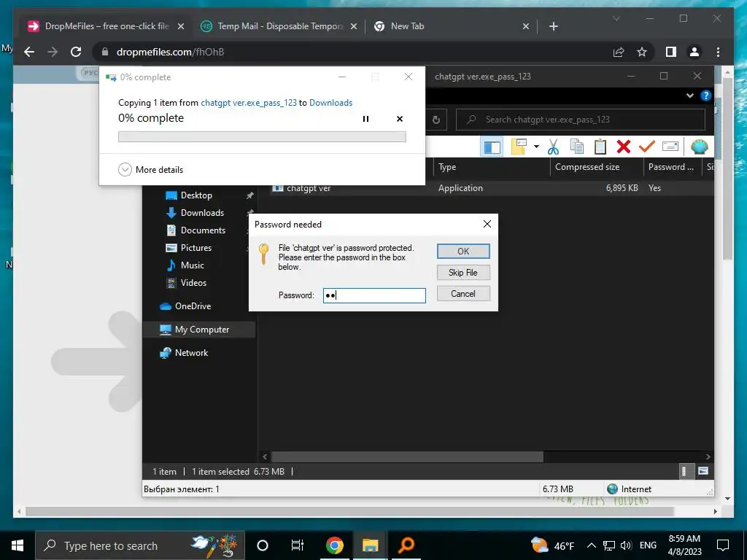Cancel the password dialog
The width and height of the screenshot is (747, 560).
click(x=463, y=294)
